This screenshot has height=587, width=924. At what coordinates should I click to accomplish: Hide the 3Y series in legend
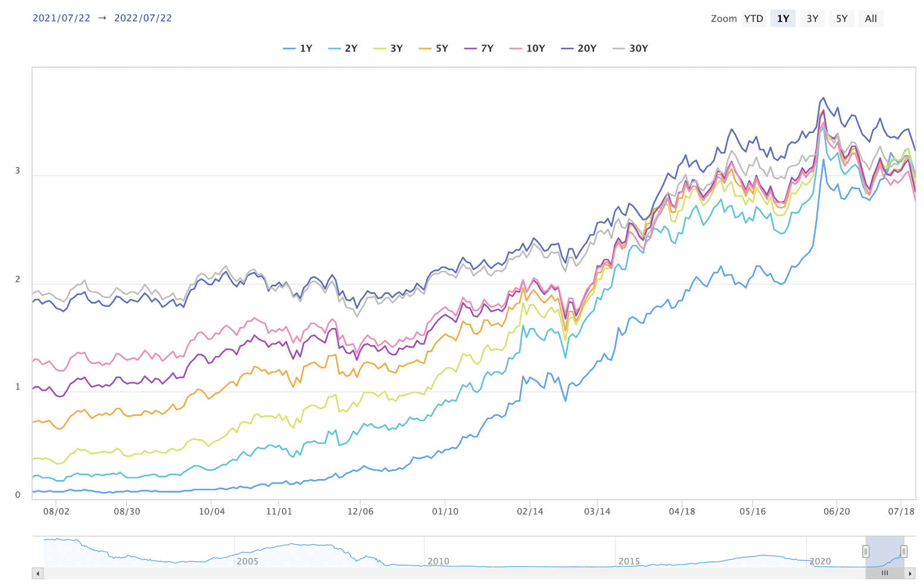[388, 49]
